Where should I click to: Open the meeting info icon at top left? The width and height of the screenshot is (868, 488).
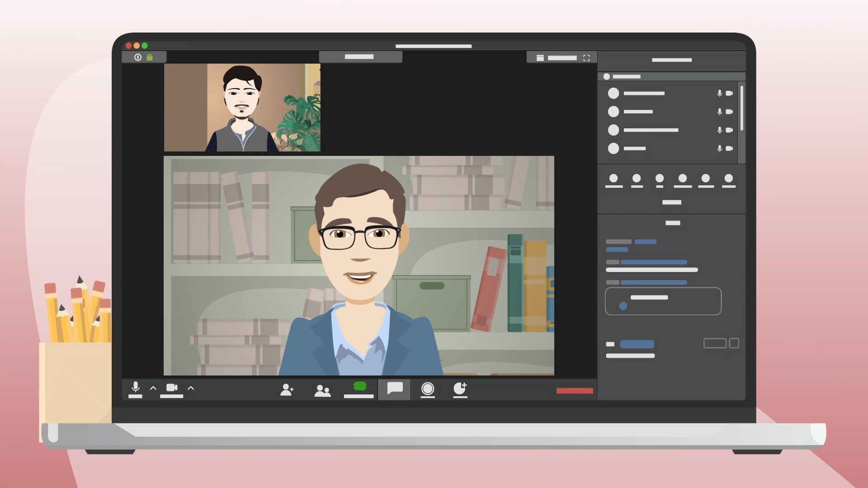[x=138, y=57]
